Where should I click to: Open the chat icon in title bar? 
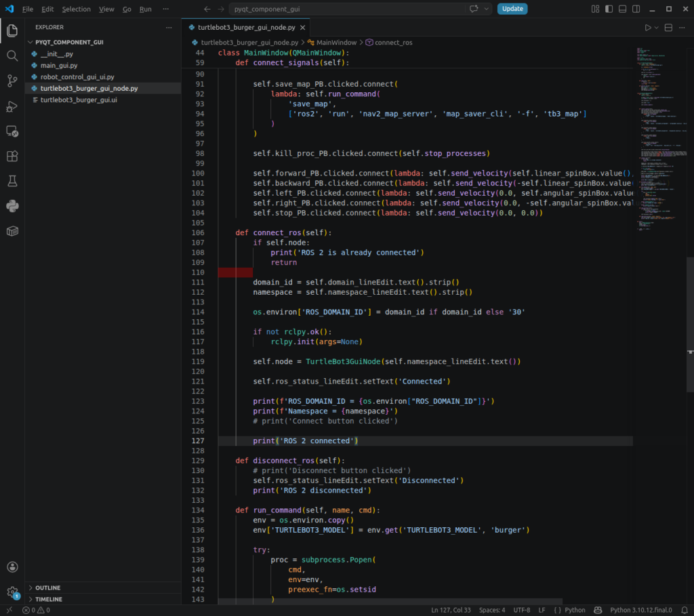point(474,9)
